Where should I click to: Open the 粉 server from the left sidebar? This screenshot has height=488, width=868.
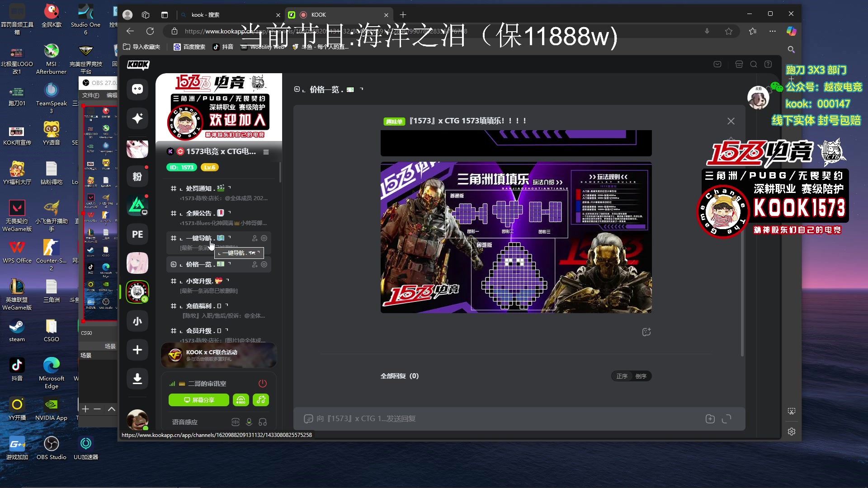(x=137, y=176)
